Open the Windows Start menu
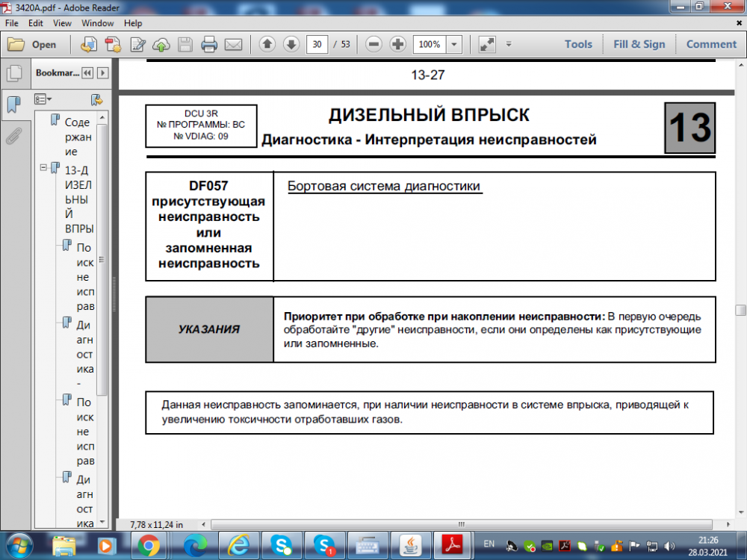The width and height of the screenshot is (747, 560). pos(19,546)
